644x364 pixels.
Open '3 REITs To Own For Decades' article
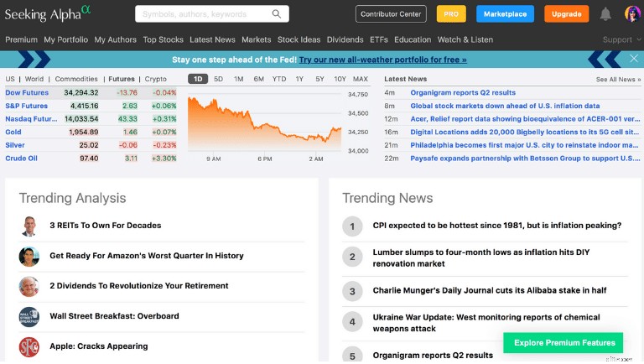(105, 226)
